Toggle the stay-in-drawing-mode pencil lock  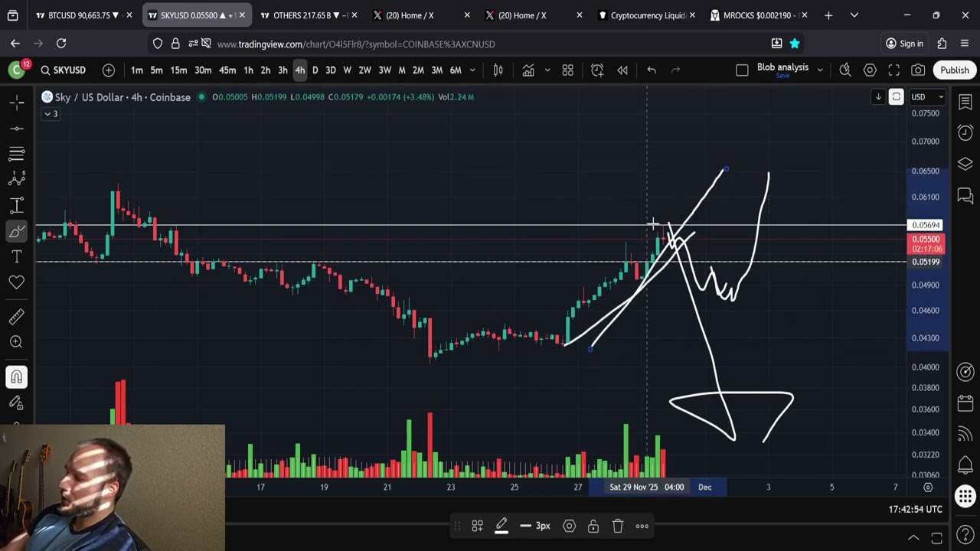[16, 403]
